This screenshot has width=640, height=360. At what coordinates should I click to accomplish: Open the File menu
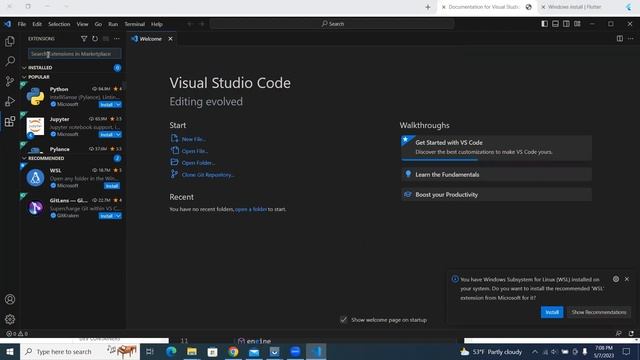[x=22, y=24]
